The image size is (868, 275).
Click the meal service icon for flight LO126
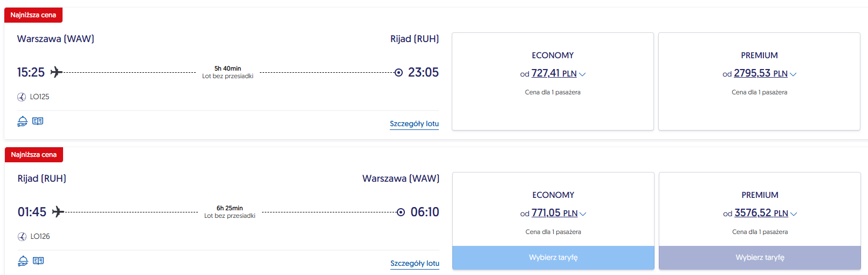click(23, 261)
